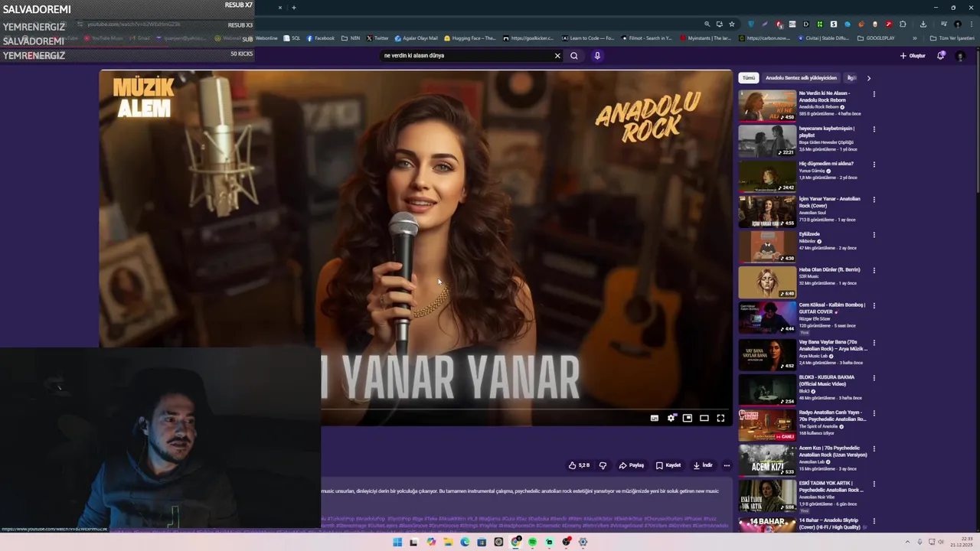Open options for 'Ne Verdin ki Ne Alasın'

(x=874, y=94)
